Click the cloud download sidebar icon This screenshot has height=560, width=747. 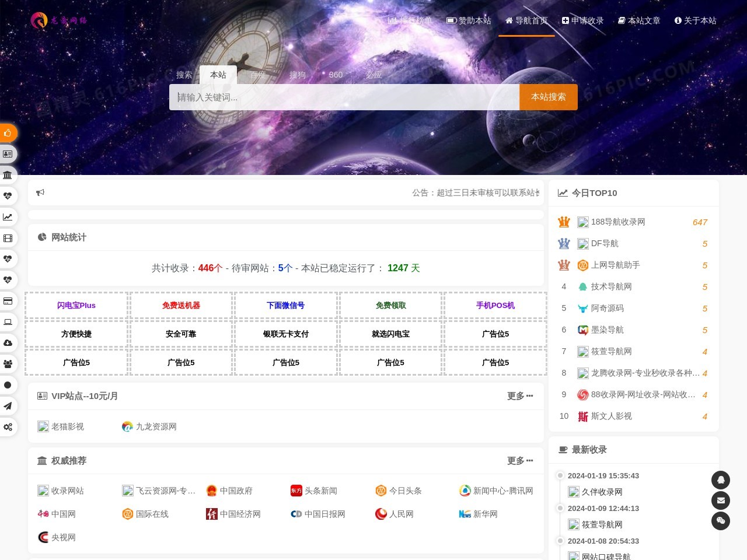coord(8,343)
